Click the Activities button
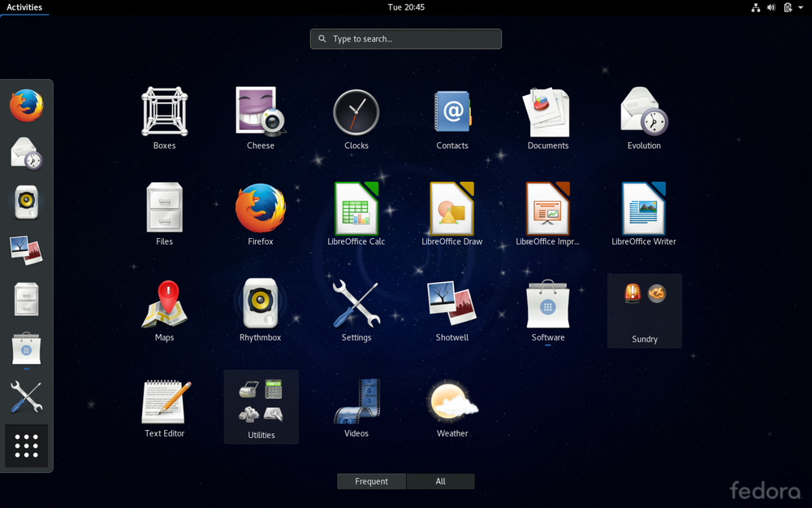 [24, 7]
